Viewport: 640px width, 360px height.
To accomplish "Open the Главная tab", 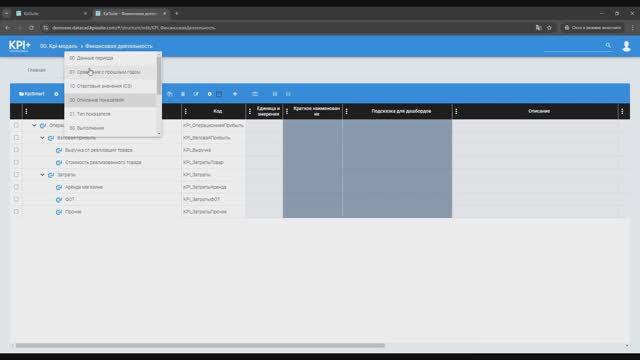I will [37, 70].
